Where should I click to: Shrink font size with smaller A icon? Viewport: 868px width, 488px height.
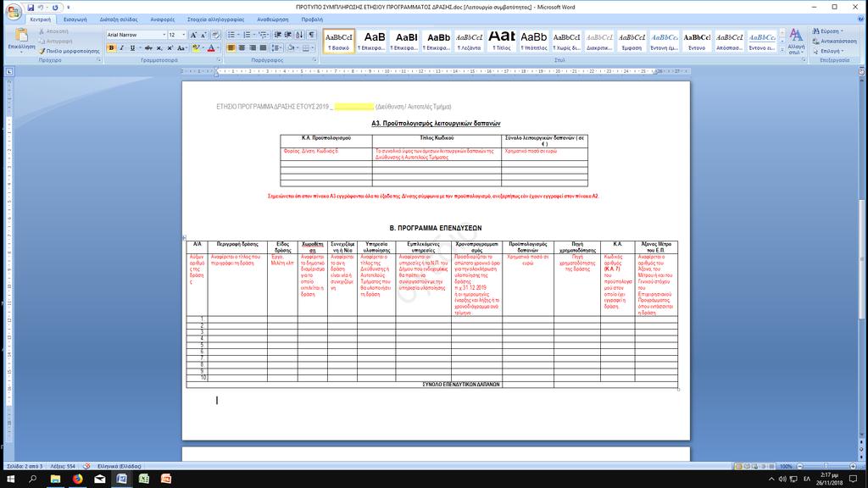click(x=203, y=35)
